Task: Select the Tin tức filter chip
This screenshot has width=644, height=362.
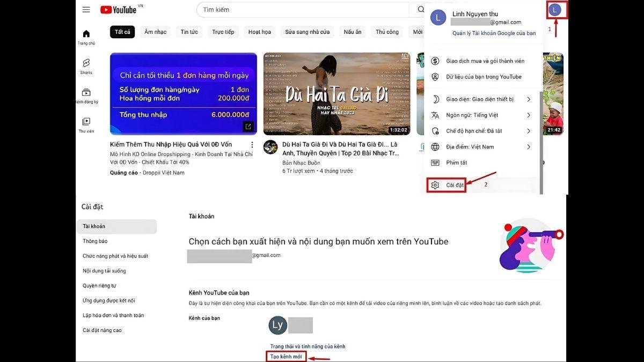Action: [x=189, y=32]
